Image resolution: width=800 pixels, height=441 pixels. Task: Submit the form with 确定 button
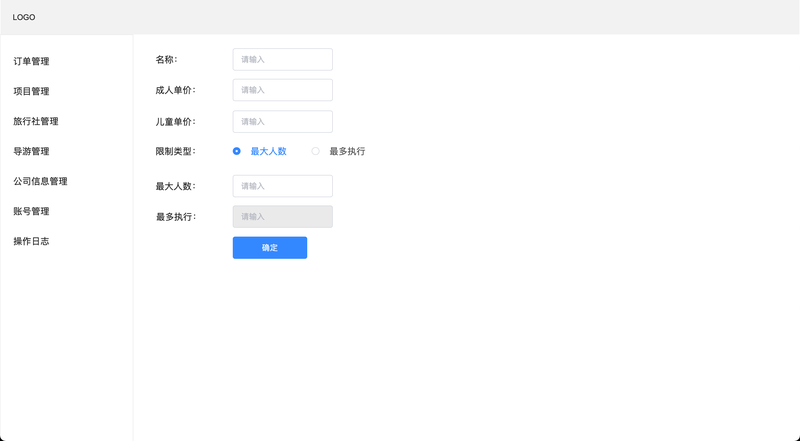point(270,248)
